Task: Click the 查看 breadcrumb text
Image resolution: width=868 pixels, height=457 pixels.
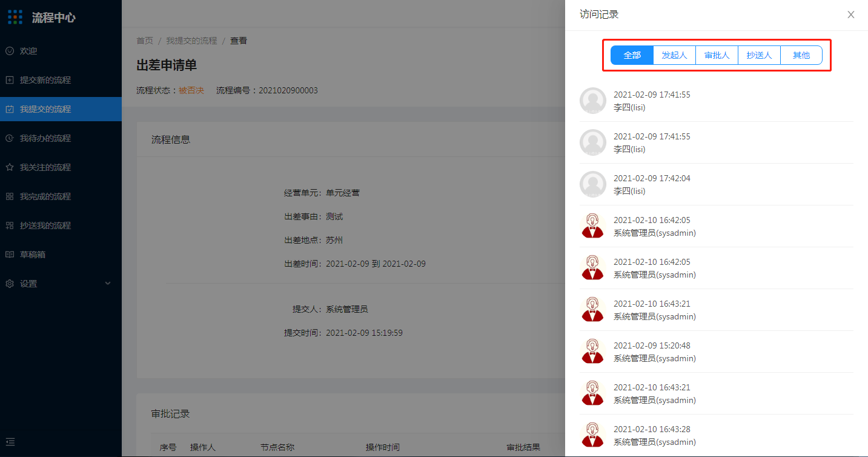Action: tap(239, 41)
